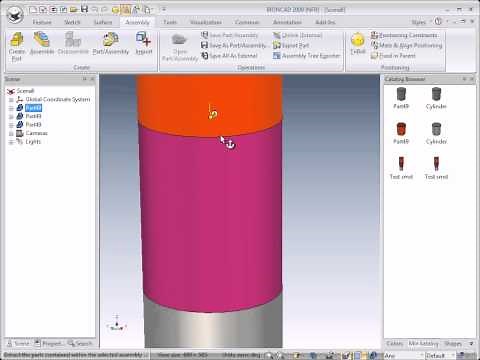The width and height of the screenshot is (480, 360).
Task: Click the Open folder quick access icon
Action: 74,10
